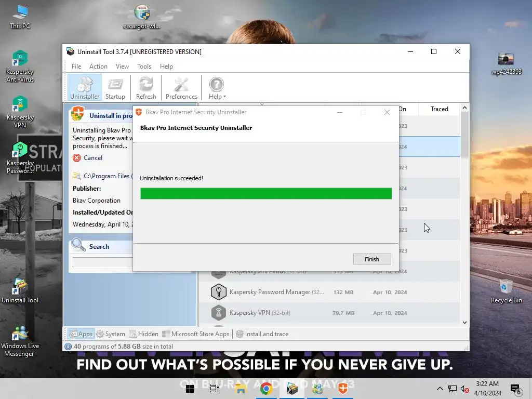This screenshot has width=532, height=399.
Task: Select the Hidden tab
Action: [x=144, y=334]
